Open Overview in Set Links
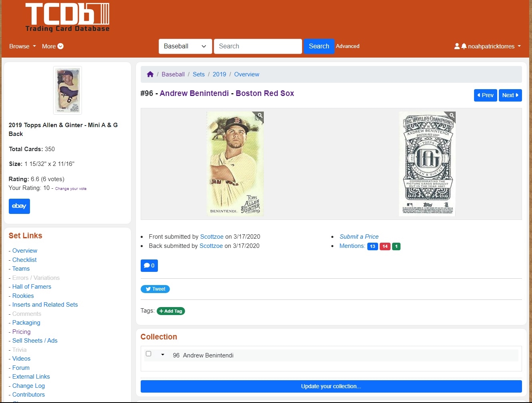Image resolution: width=532 pixels, height=403 pixels. click(25, 251)
